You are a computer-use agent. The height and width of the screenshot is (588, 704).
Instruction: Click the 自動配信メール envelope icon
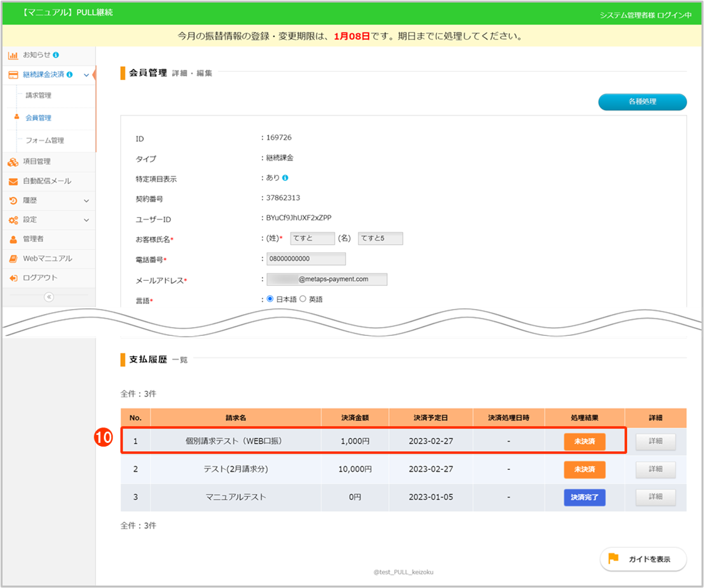pyautogui.click(x=13, y=181)
